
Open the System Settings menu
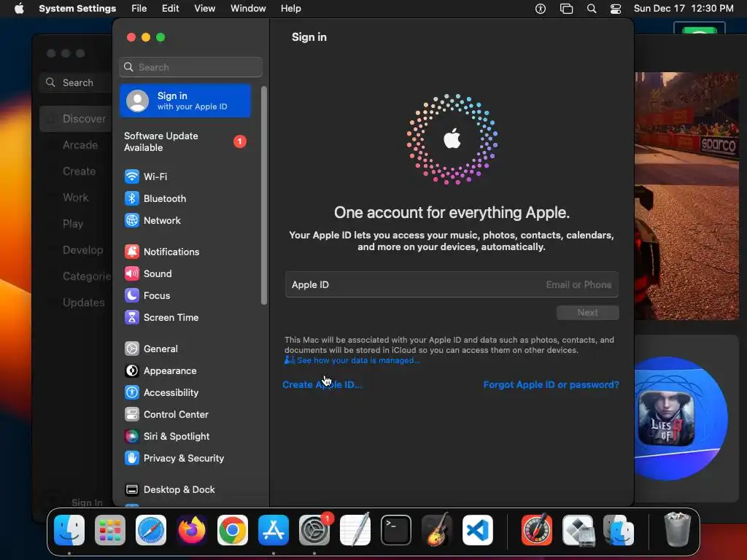(77, 9)
